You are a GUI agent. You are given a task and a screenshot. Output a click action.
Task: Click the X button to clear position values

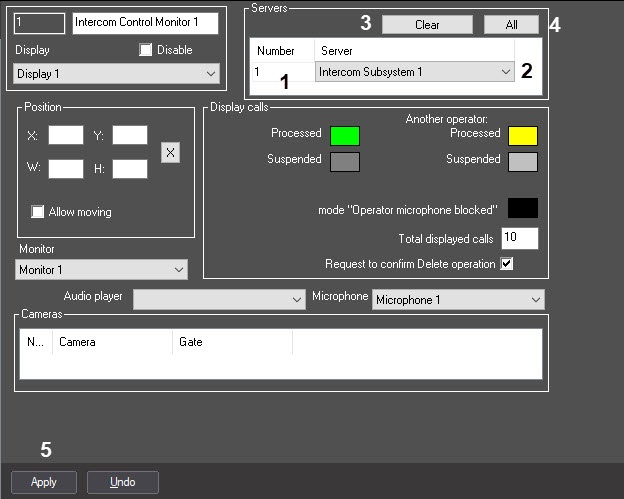170,152
